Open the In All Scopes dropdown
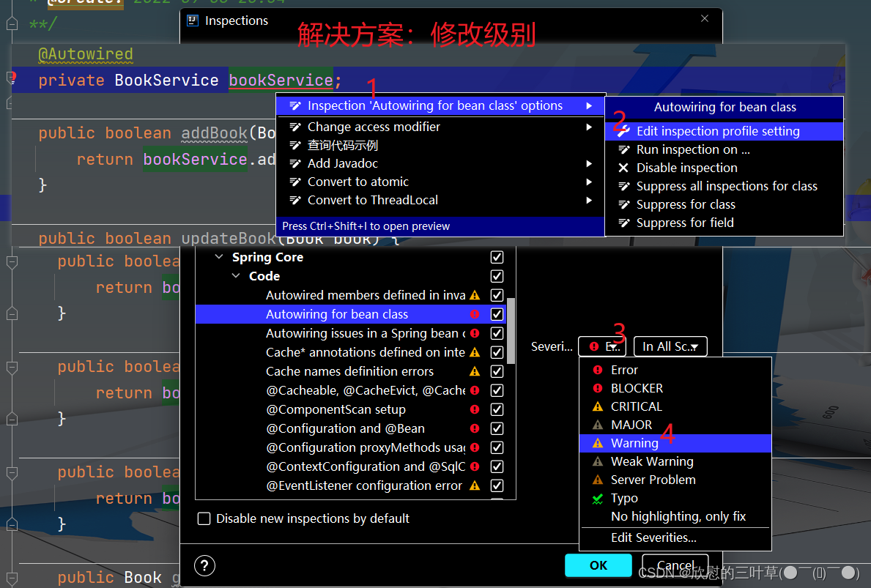The image size is (871, 588). pyautogui.click(x=670, y=346)
